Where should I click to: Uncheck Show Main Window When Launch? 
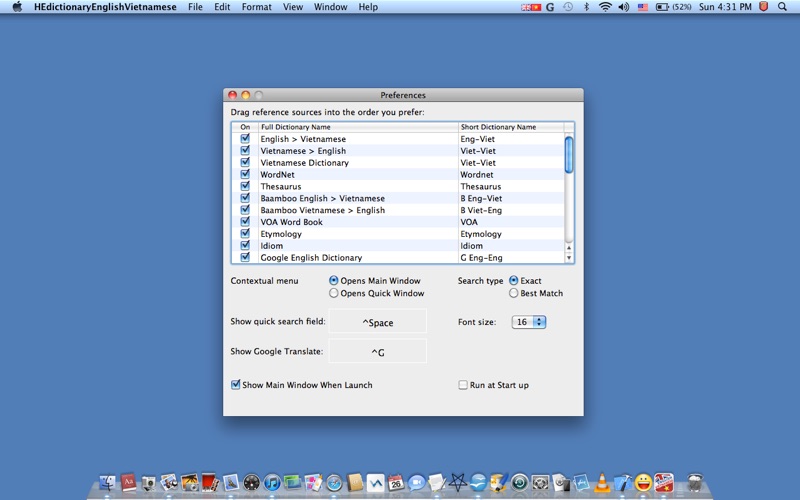point(235,385)
